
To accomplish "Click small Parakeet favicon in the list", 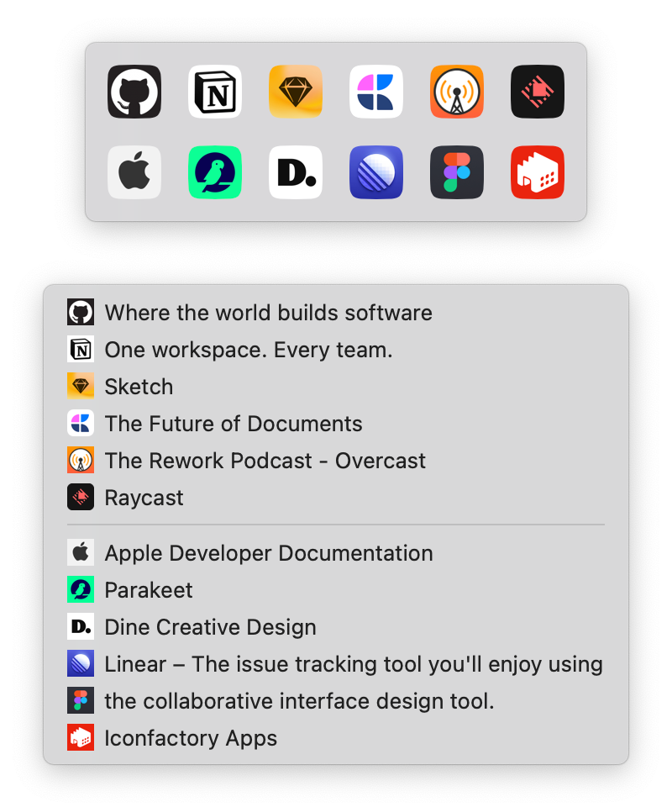I will coord(81,590).
